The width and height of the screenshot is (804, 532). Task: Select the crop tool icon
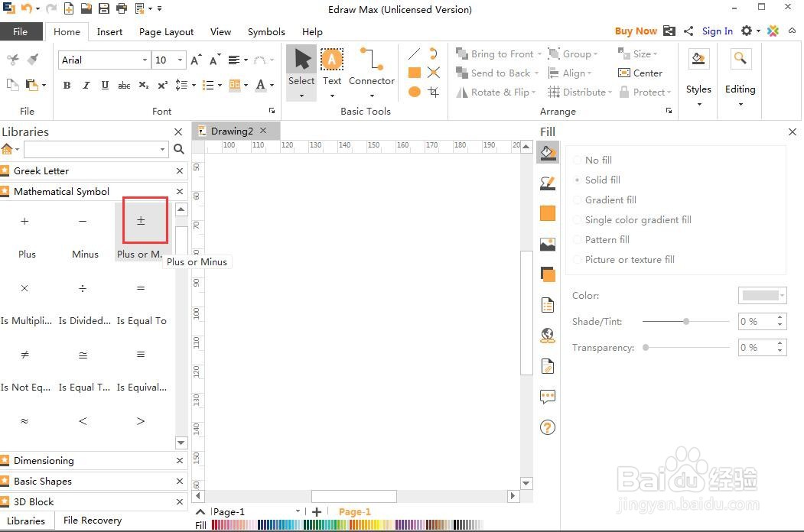pyautogui.click(x=434, y=92)
